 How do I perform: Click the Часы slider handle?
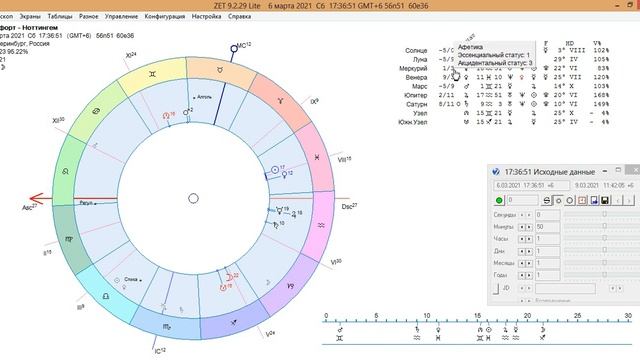(x=604, y=238)
